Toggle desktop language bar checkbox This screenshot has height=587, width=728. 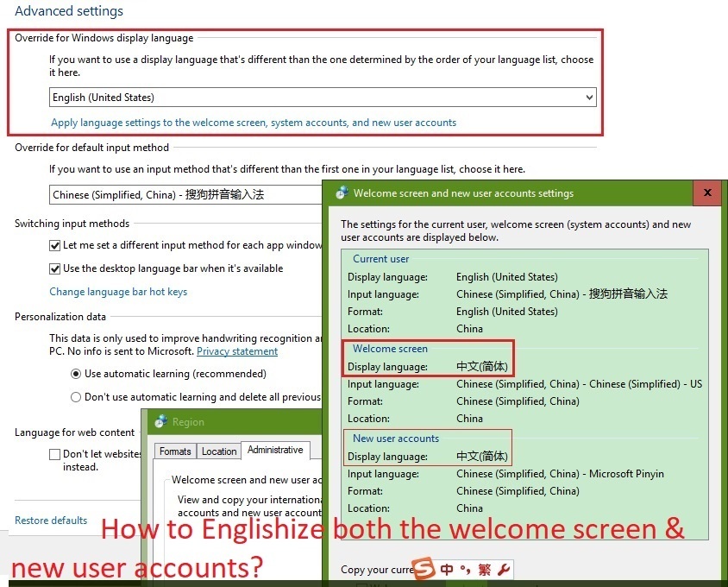(x=55, y=268)
